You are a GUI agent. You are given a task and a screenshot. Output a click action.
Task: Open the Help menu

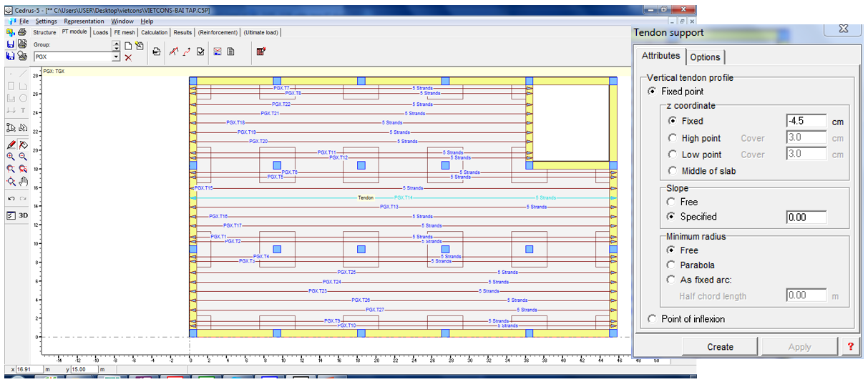tap(147, 21)
